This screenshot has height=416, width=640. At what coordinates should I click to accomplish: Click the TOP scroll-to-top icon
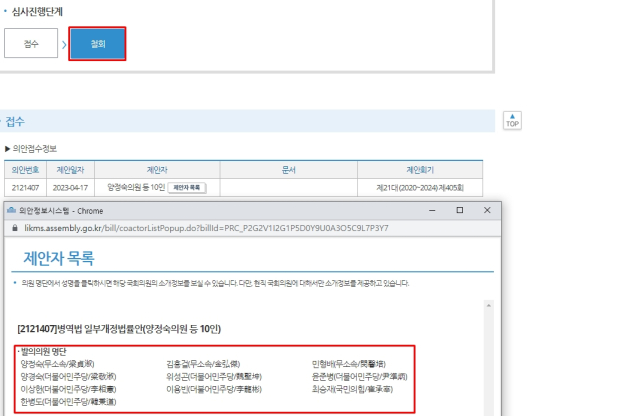513,122
